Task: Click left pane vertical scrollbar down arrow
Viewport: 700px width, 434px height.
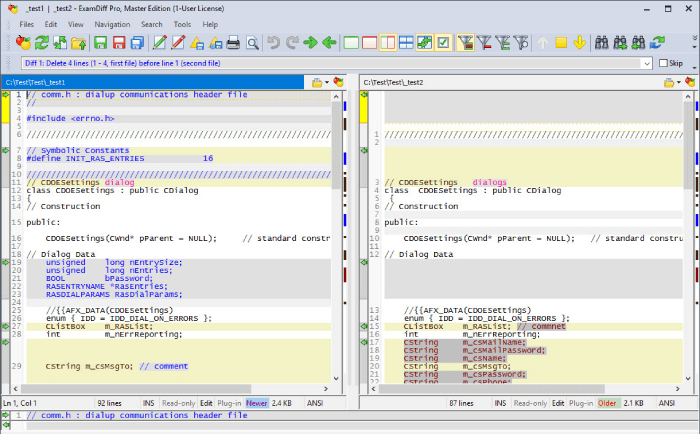Action: [x=336, y=379]
